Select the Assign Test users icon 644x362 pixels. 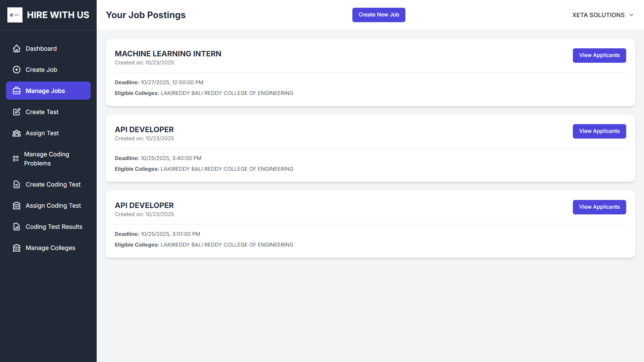point(17,133)
